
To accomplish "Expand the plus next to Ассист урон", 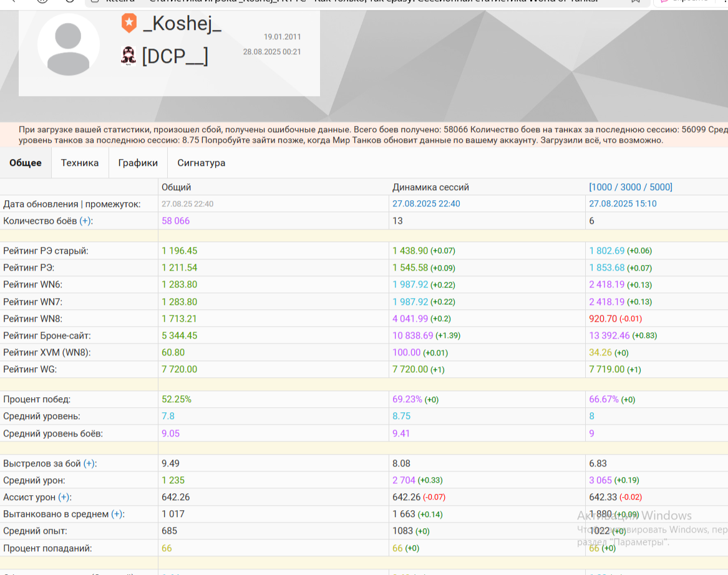I will point(64,497).
